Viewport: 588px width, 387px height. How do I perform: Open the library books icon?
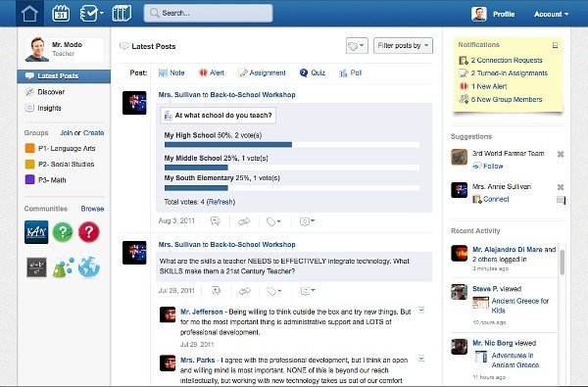pyautogui.click(x=122, y=14)
